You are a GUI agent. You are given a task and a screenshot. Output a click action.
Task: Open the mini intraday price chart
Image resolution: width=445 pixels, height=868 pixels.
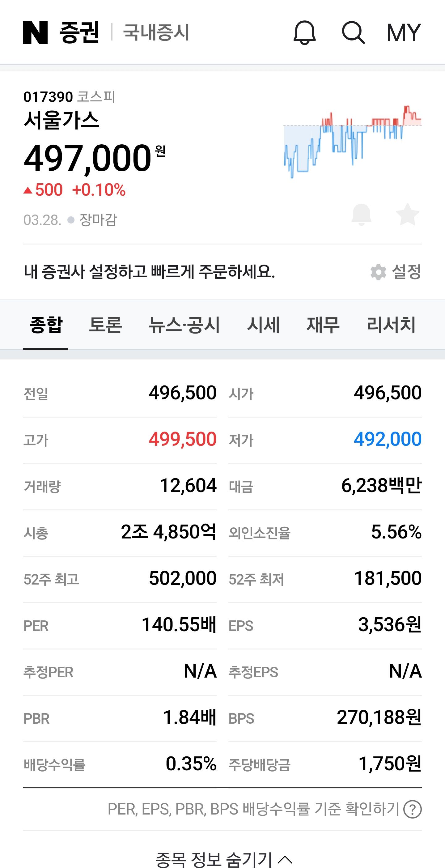352,142
